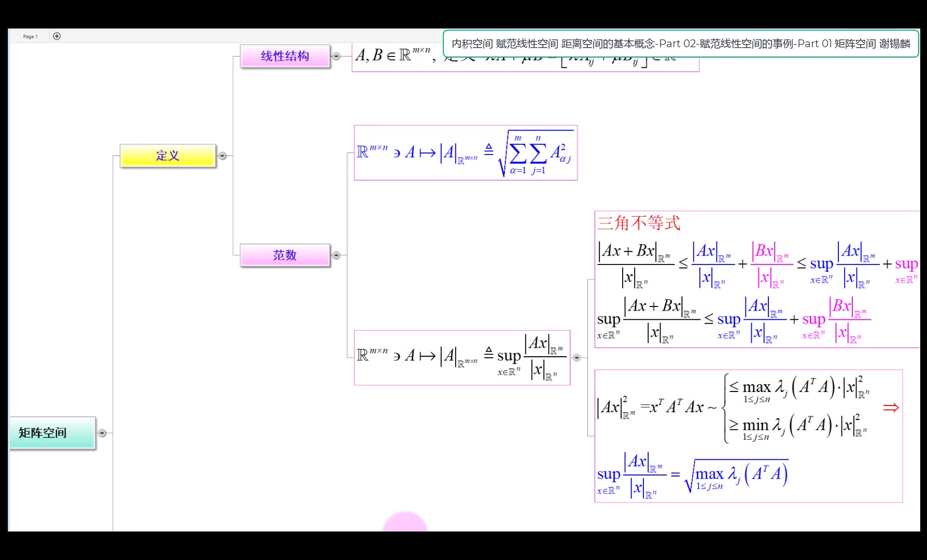Click the 三角不等式 red heading text
Viewport: 927px width, 560px height.
click(x=639, y=223)
